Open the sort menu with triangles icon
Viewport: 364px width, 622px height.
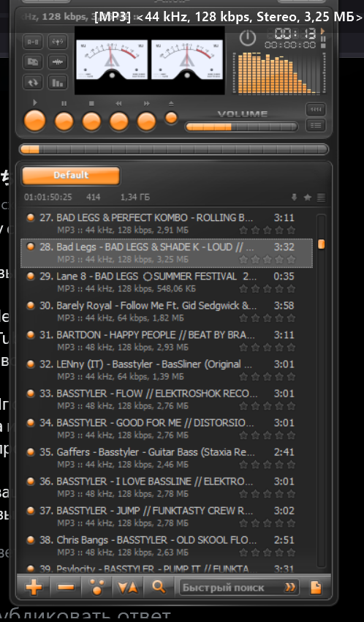click(128, 588)
